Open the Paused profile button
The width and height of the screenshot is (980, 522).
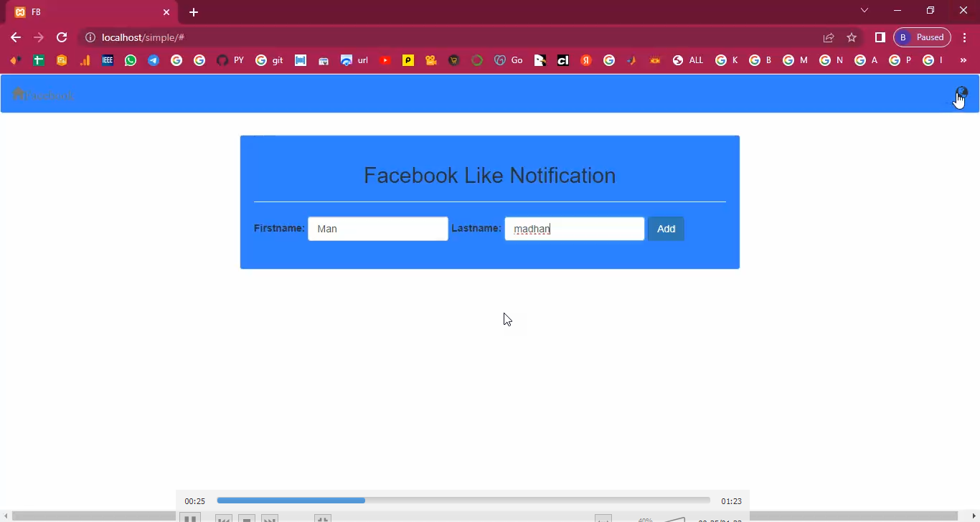point(922,37)
